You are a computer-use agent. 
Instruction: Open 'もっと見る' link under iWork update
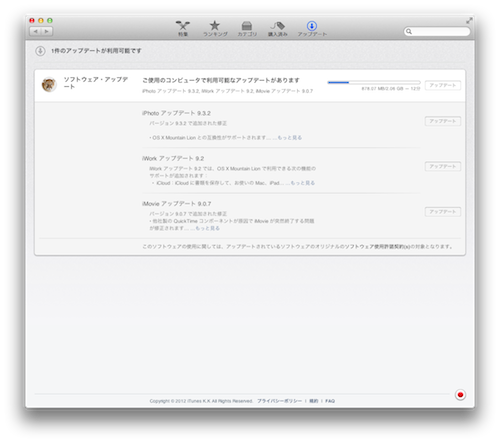(303, 183)
